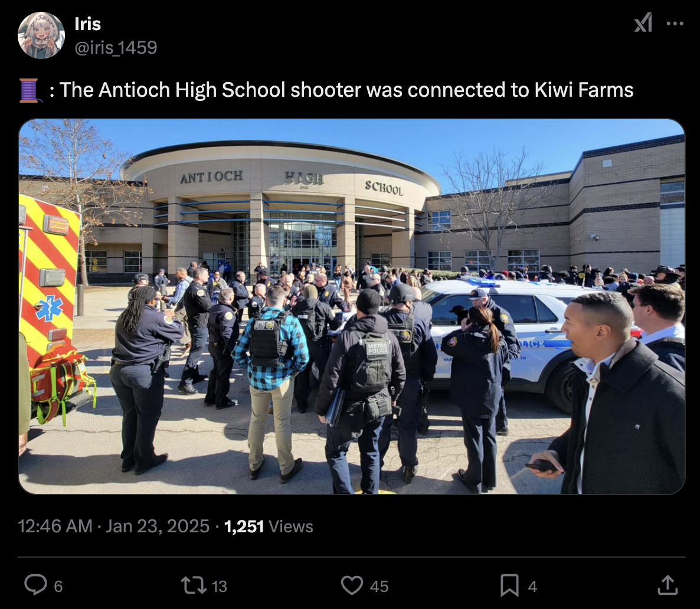
Task: Click the purple thread spool emoji
Action: [x=30, y=90]
